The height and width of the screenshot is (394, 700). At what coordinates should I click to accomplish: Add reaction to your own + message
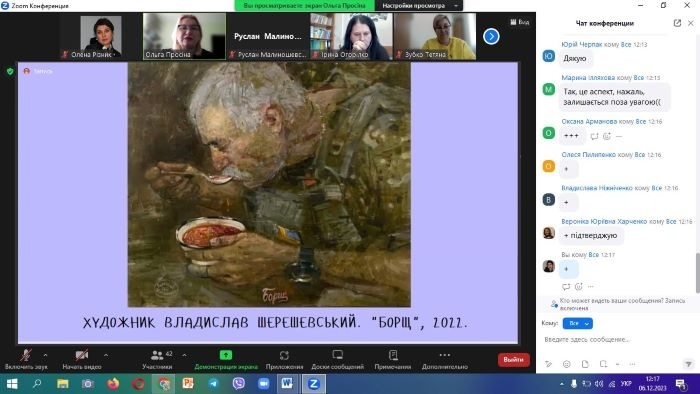(x=579, y=286)
